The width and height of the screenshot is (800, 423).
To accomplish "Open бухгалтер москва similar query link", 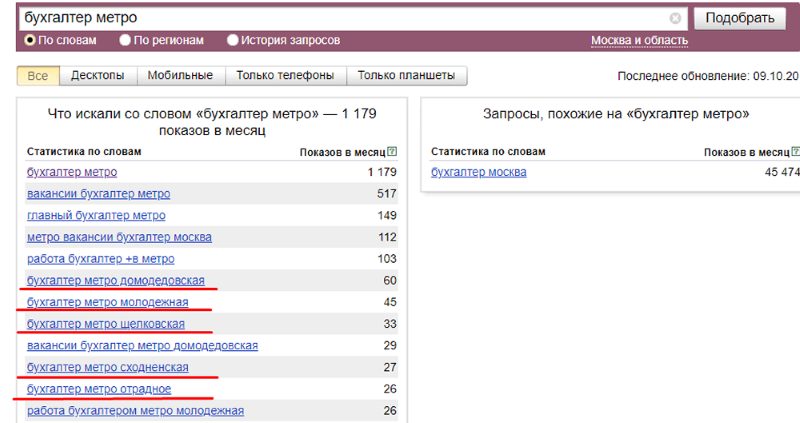I will tap(479, 172).
